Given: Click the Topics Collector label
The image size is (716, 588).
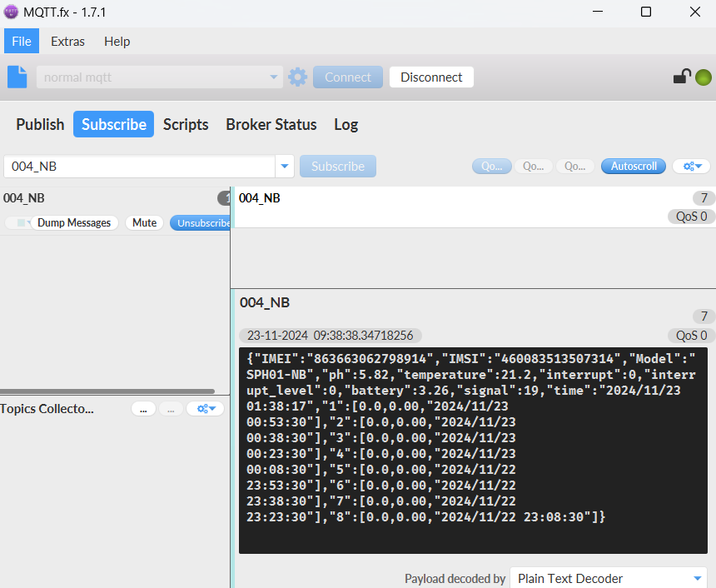Looking at the screenshot, I should (x=47, y=409).
